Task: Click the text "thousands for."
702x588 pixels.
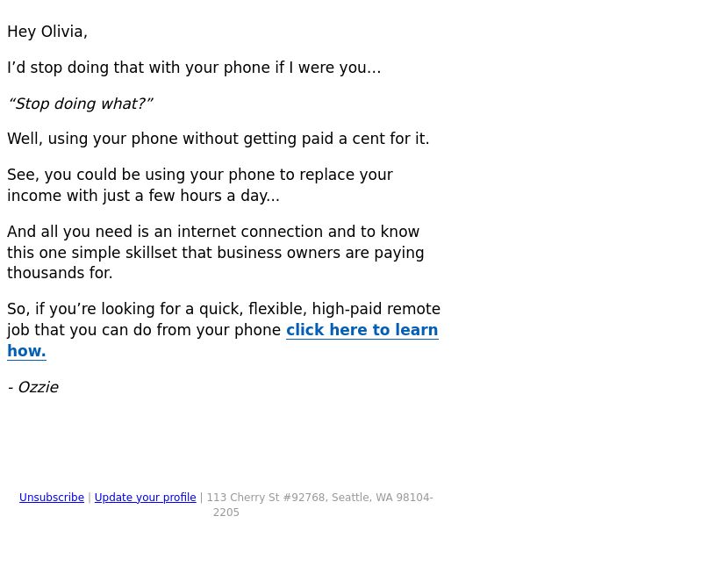Action: pyautogui.click(x=60, y=273)
